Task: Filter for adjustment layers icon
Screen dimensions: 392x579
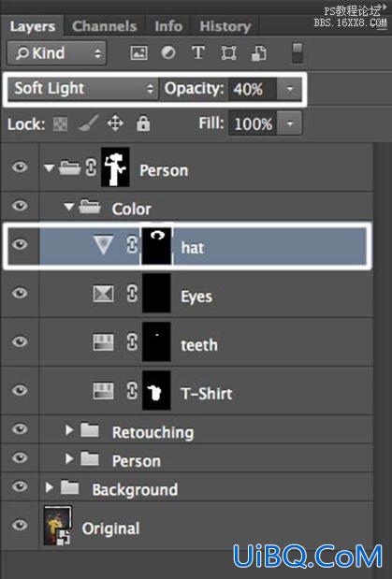Action: 168,52
